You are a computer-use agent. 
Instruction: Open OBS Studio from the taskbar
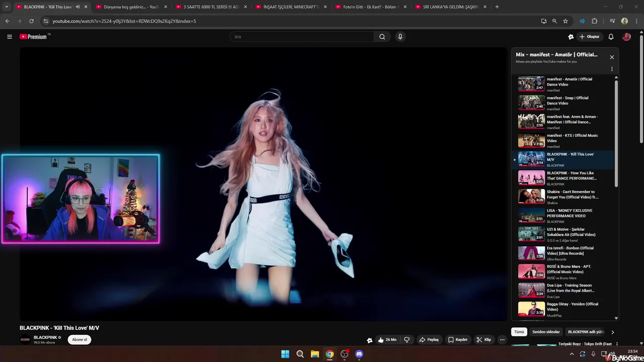pyautogui.click(x=344, y=354)
